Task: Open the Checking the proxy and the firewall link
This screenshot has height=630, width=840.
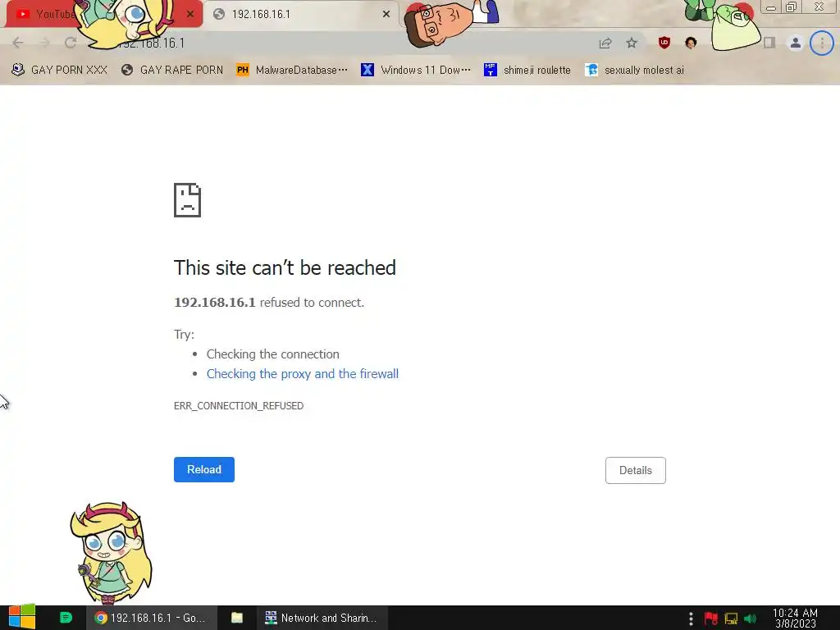Action: pyautogui.click(x=303, y=374)
